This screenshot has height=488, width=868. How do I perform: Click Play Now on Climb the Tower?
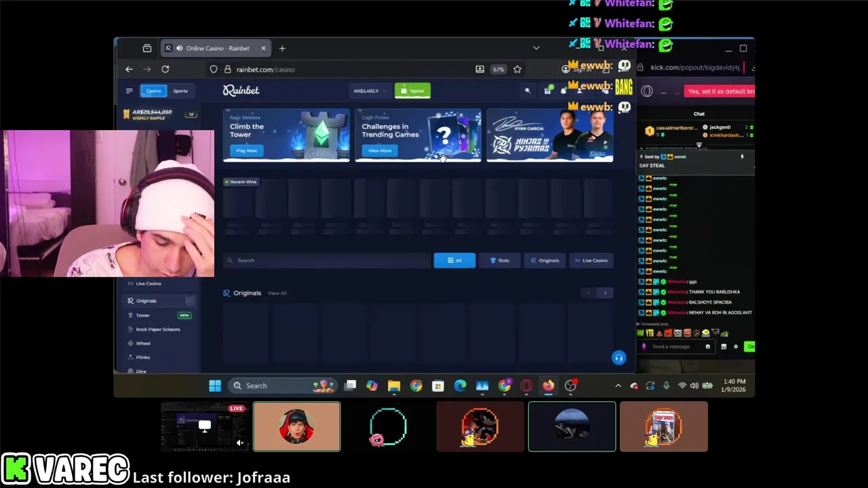click(x=247, y=150)
